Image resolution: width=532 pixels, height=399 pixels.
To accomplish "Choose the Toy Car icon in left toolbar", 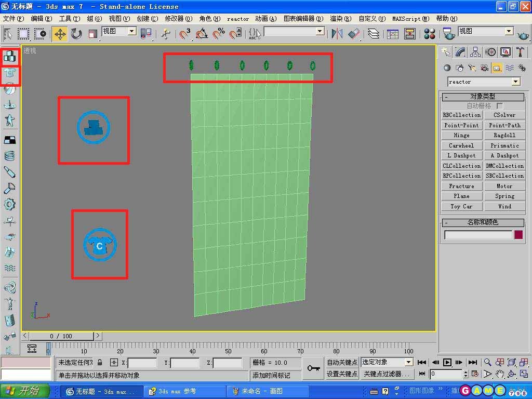I will click(10, 236).
